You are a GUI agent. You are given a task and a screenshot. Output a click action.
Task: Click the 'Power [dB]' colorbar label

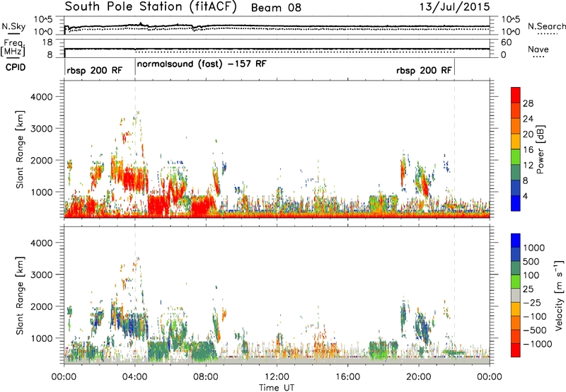tap(541, 149)
